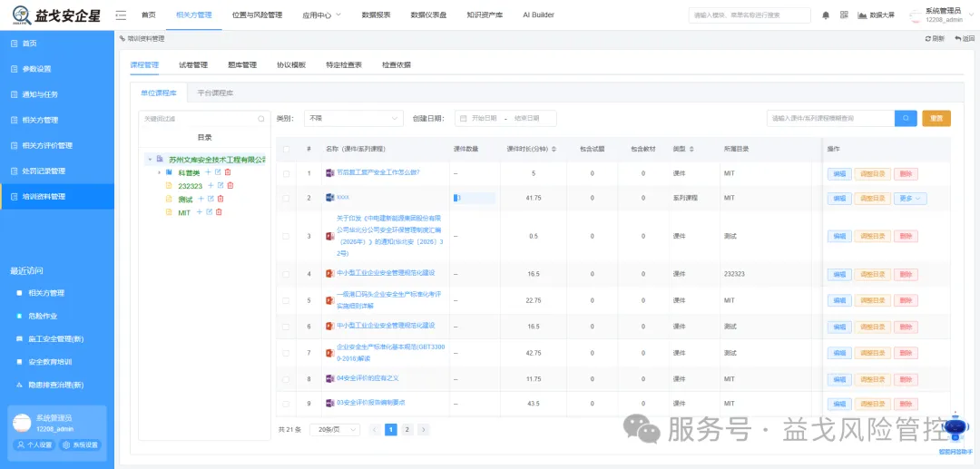Viewport: 980px width, 469px height.
Task: Click the 刷新 refresh icon
Action: pos(935,39)
